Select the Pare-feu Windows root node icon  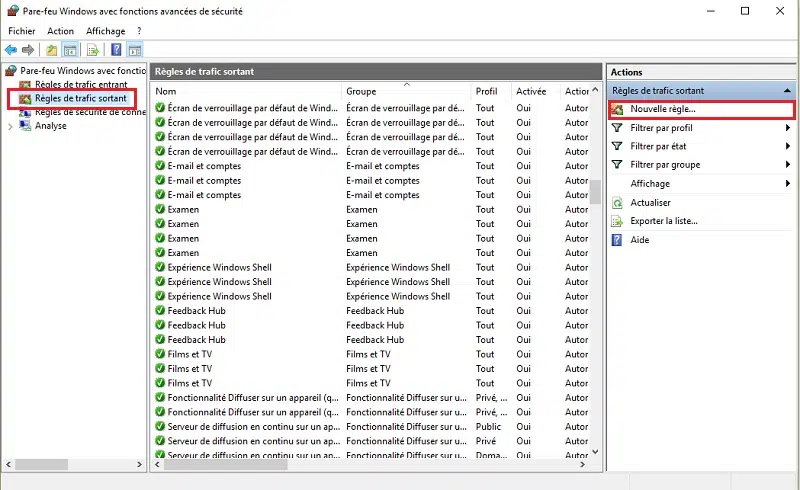point(11,70)
